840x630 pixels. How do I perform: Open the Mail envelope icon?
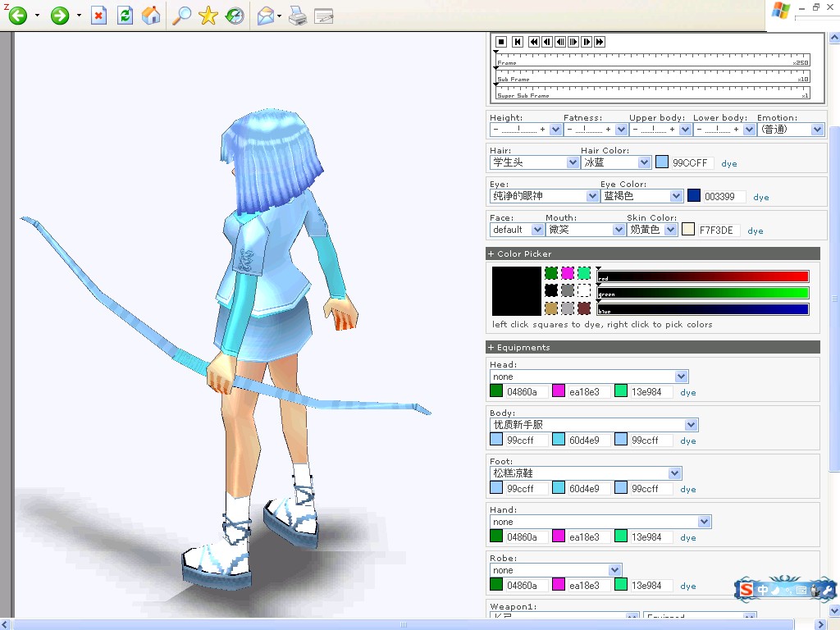coord(267,16)
